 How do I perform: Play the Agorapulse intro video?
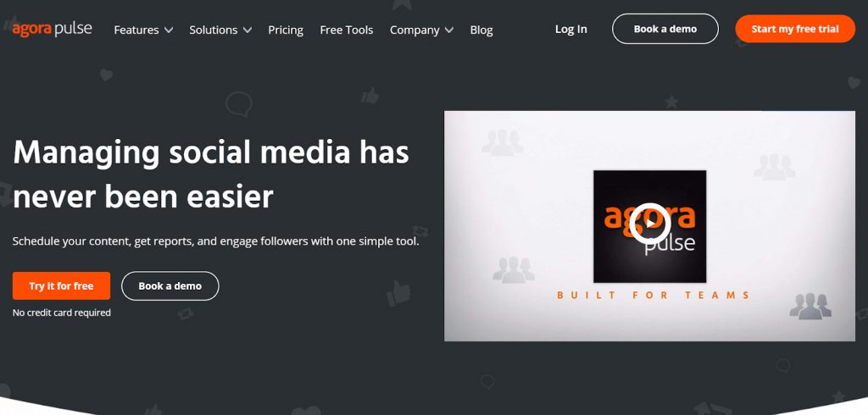point(649,224)
